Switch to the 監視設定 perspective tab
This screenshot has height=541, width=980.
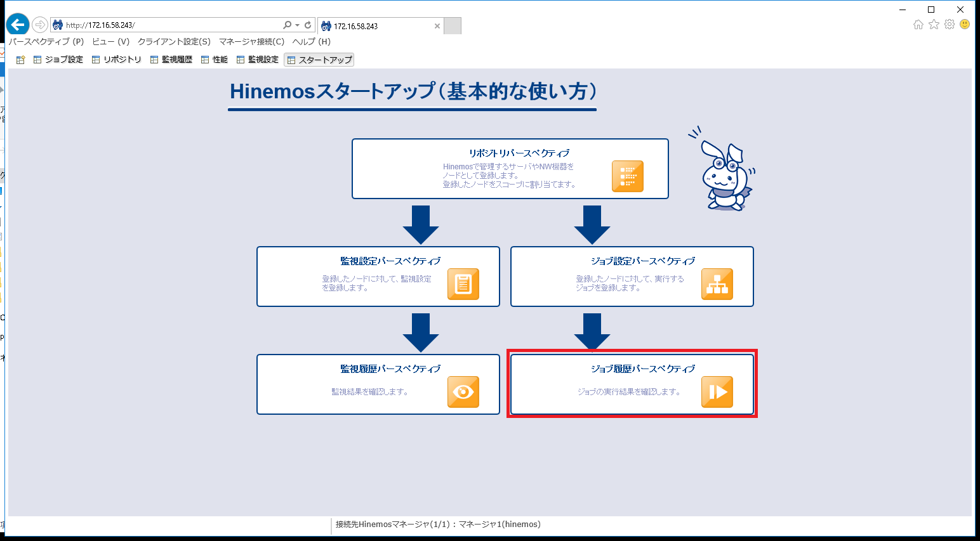pos(258,60)
